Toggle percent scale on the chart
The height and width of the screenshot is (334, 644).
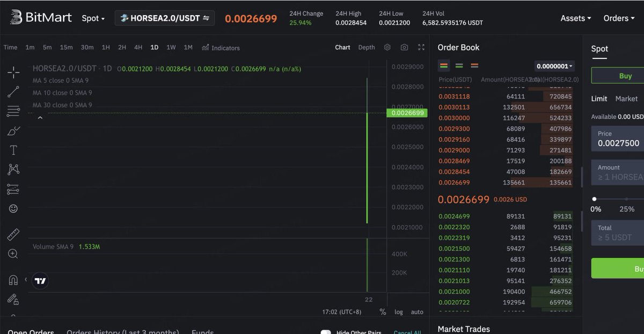click(x=383, y=312)
